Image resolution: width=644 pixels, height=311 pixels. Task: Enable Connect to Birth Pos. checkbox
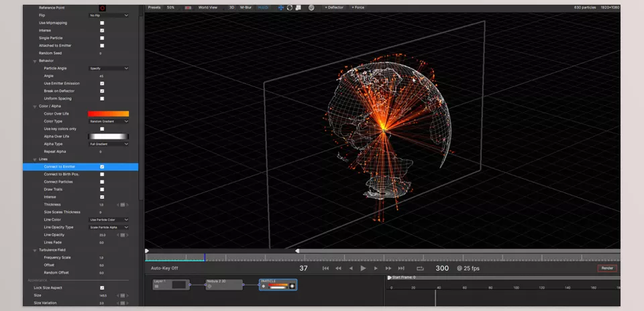pyautogui.click(x=102, y=174)
